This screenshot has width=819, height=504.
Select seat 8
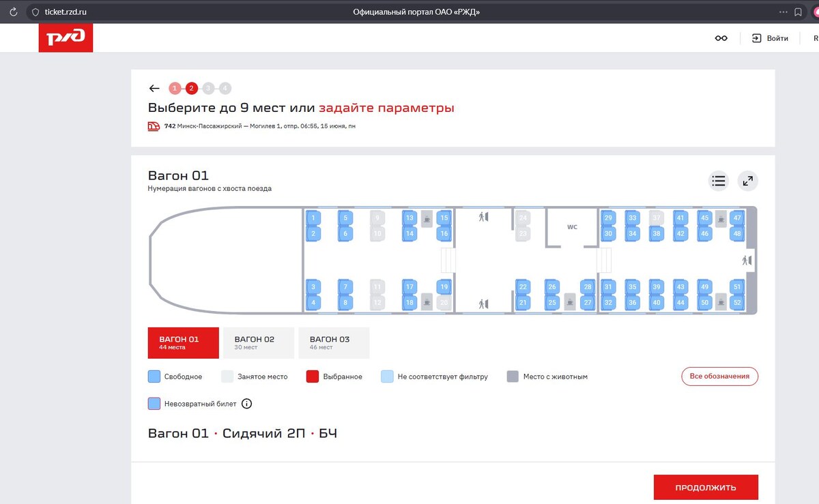click(345, 302)
